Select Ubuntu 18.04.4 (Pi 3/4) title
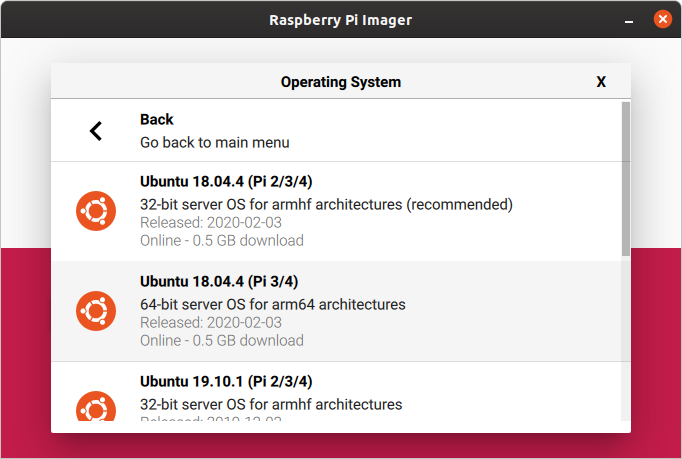This screenshot has height=459, width=682. 219,281
